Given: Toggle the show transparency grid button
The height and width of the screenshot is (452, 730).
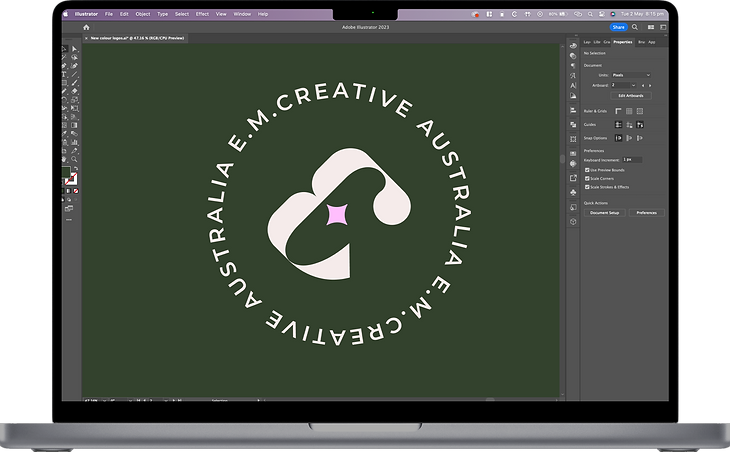Looking at the screenshot, I should [640, 111].
